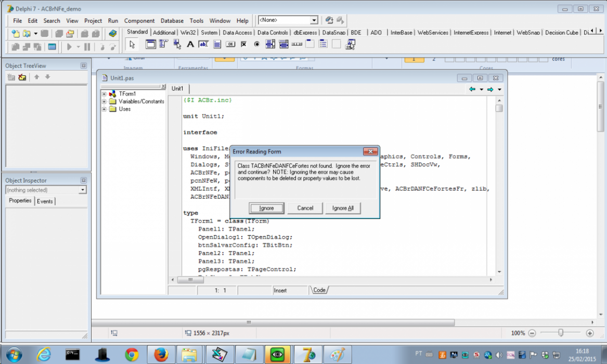Select the arrow pointer tool in component palette
Image resolution: width=607 pixels, height=364 pixels.
point(132,45)
